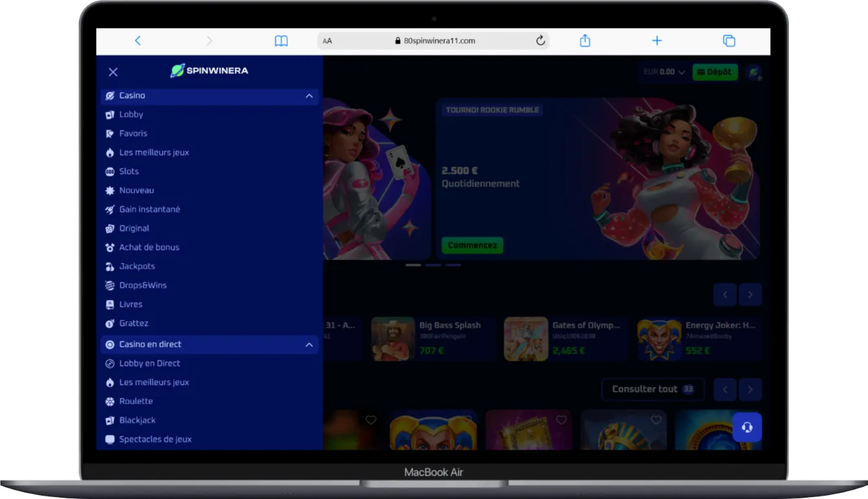Click the Safari back arrow
This screenshot has width=868, height=499.
tap(137, 41)
